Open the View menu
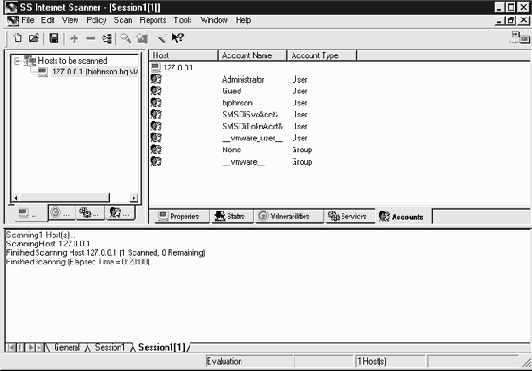 click(x=70, y=20)
